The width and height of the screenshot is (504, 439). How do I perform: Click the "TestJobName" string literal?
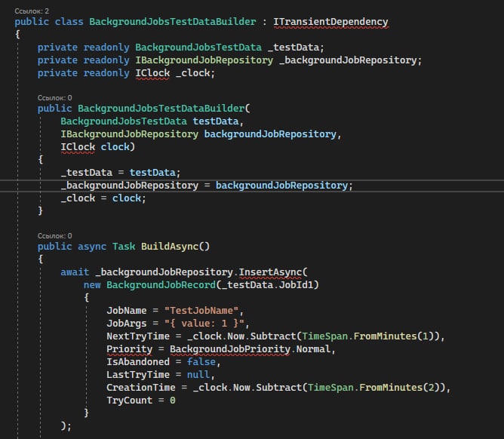(201, 311)
